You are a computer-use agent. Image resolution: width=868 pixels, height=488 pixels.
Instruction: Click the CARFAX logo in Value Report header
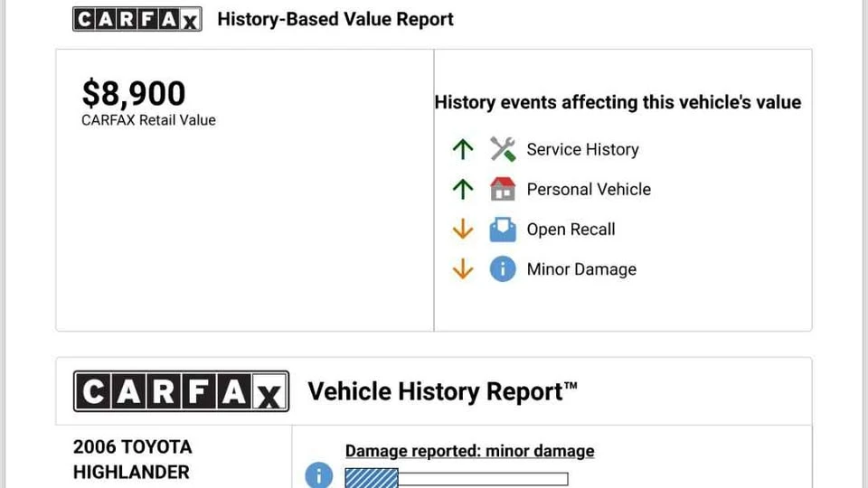coord(137,19)
